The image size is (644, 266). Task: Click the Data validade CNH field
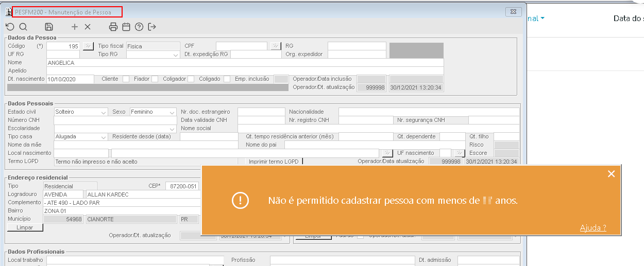point(261,120)
